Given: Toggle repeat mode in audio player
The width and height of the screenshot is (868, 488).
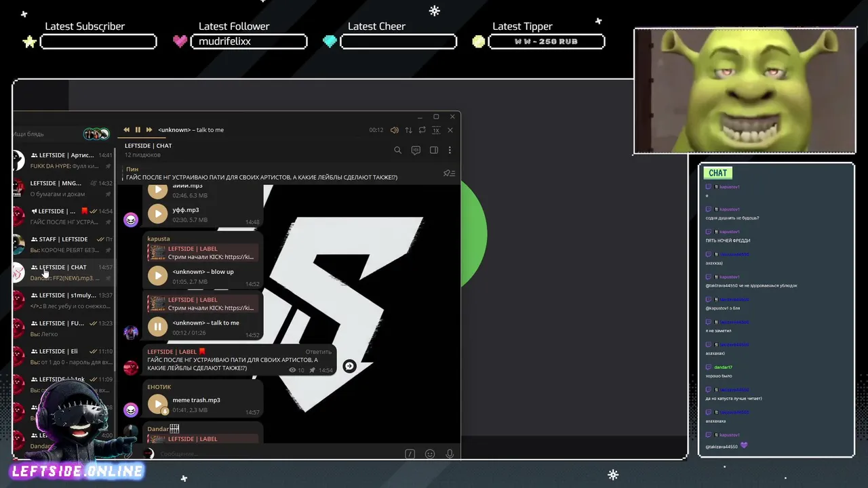Looking at the screenshot, I should 422,129.
